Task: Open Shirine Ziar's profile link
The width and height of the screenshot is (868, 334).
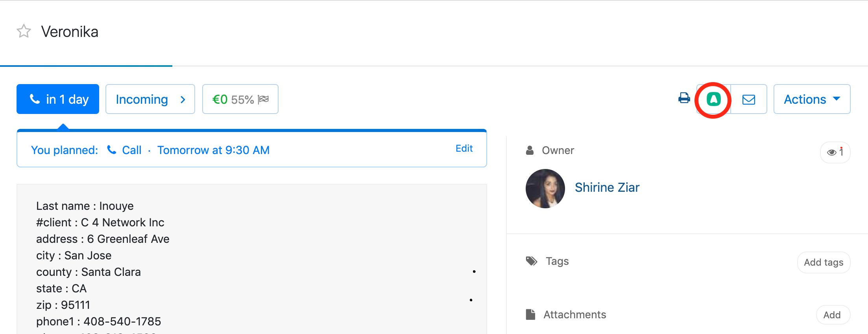Action: pyautogui.click(x=607, y=187)
